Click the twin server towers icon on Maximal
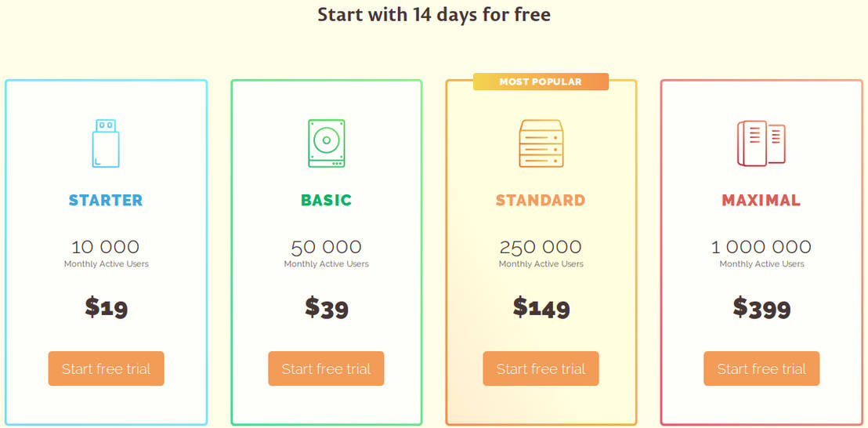Viewport: 868px width, 428px height. click(761, 143)
